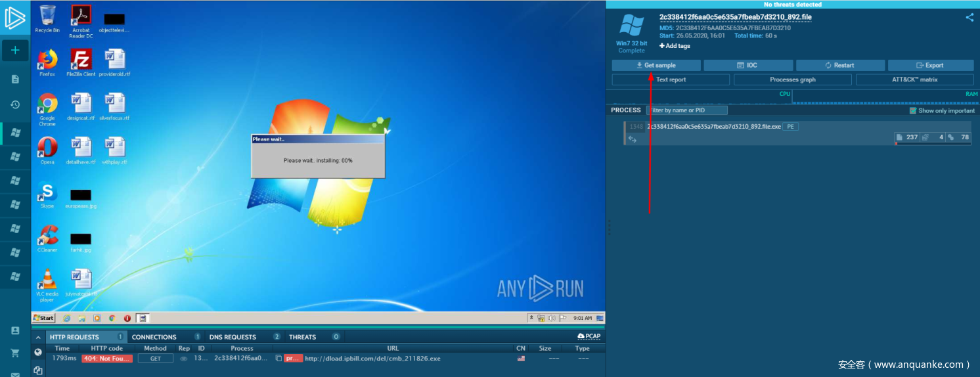Copy the request URL using copy icon
Image resolution: width=980 pixels, height=377 pixels.
pos(278,359)
